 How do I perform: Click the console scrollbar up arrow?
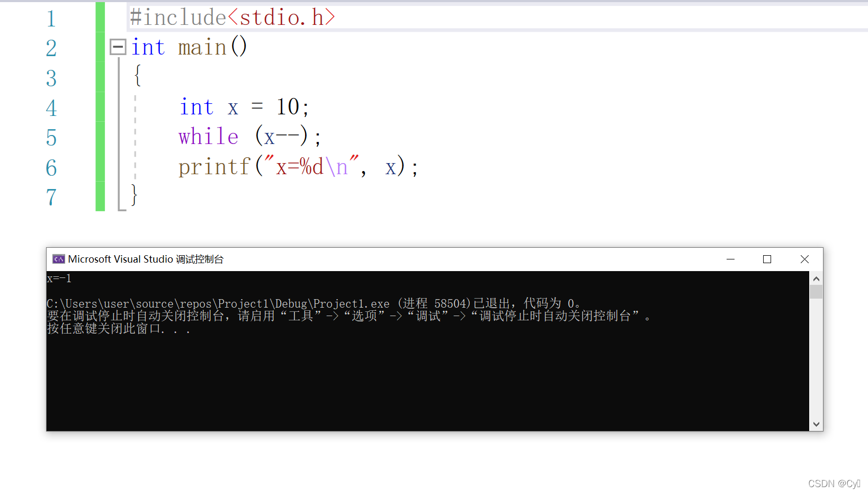pyautogui.click(x=816, y=279)
